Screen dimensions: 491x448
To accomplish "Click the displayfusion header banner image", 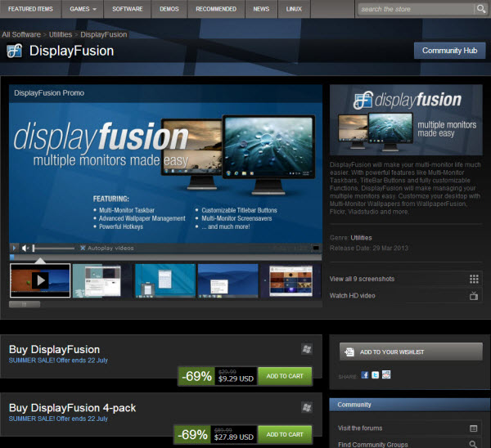I will pyautogui.click(x=406, y=120).
